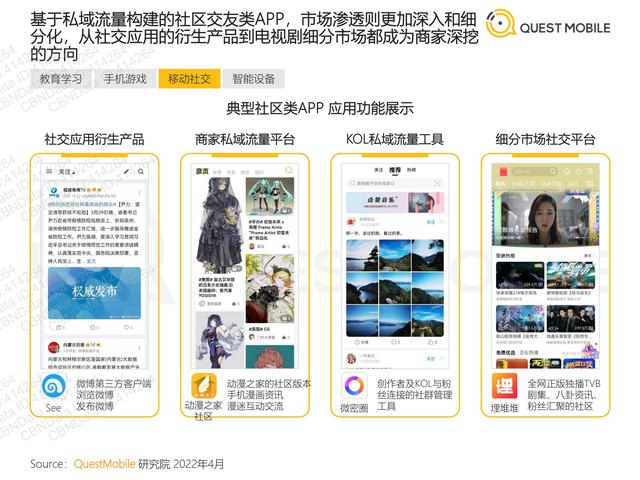Click the 微密圈 colorful ring icon
The image size is (640, 480).
point(354,386)
